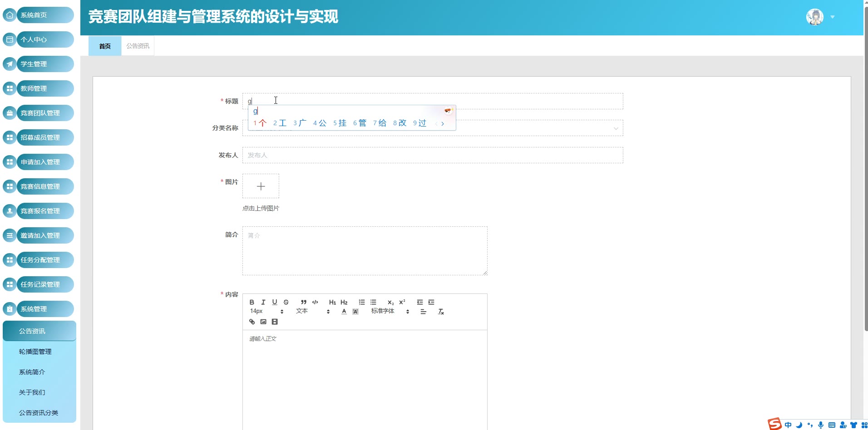Switch to the 公告资讯 tab

(138, 46)
